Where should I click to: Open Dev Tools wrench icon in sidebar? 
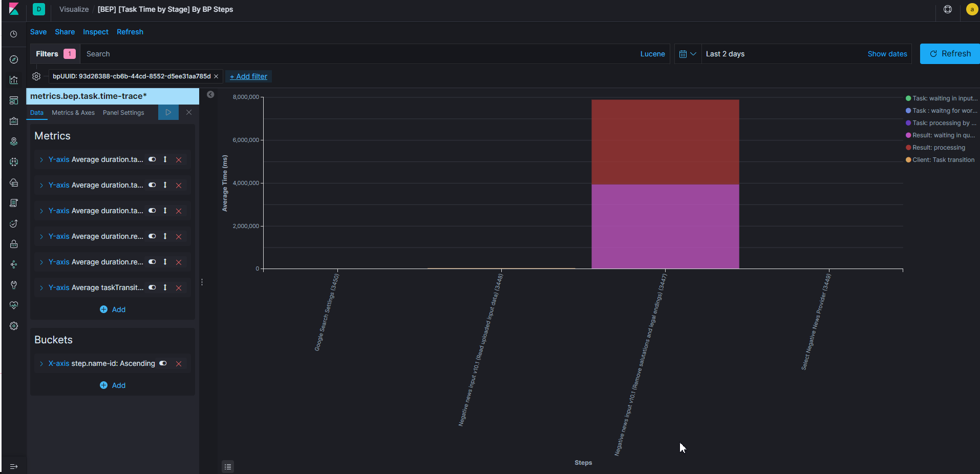14,285
